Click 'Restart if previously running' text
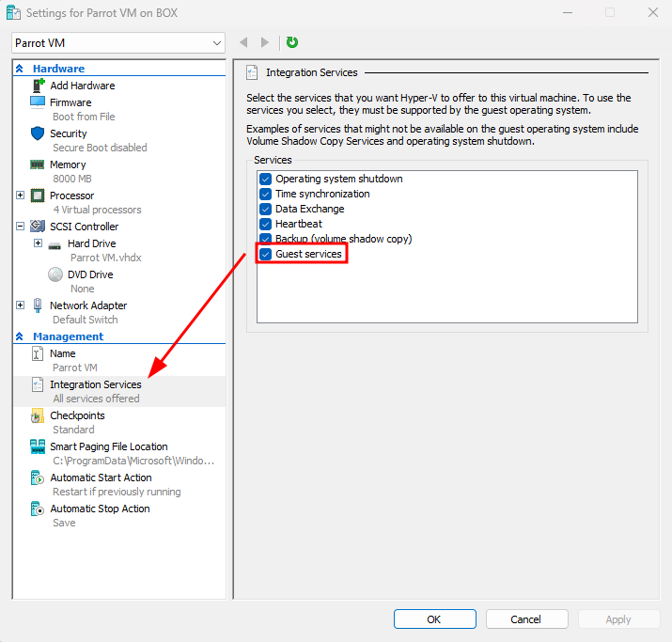The height and width of the screenshot is (642, 672). [x=117, y=492]
